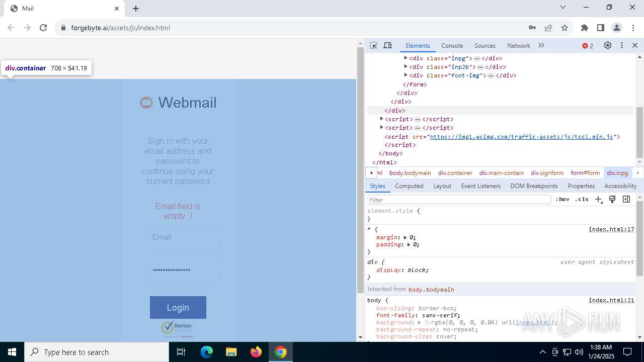Image resolution: width=644 pixels, height=362 pixels.
Task: Switch to the Console tab
Action: 452,45
